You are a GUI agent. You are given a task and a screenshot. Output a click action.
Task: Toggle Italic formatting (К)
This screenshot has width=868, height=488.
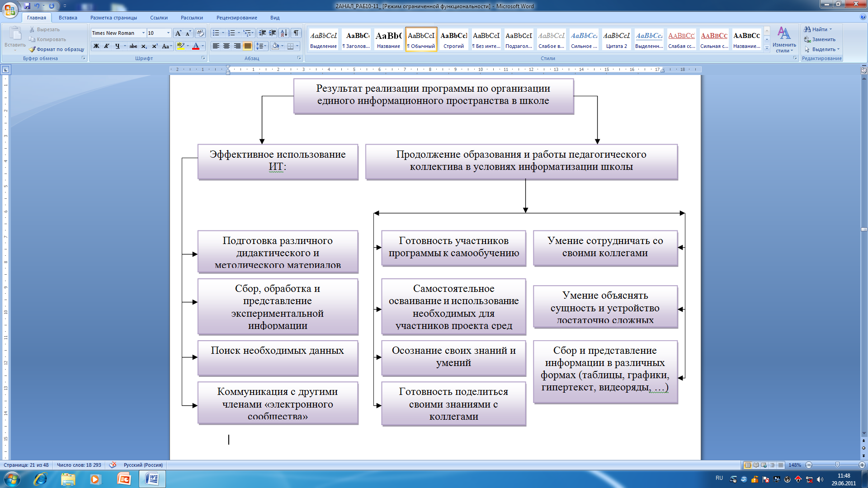pyautogui.click(x=107, y=46)
